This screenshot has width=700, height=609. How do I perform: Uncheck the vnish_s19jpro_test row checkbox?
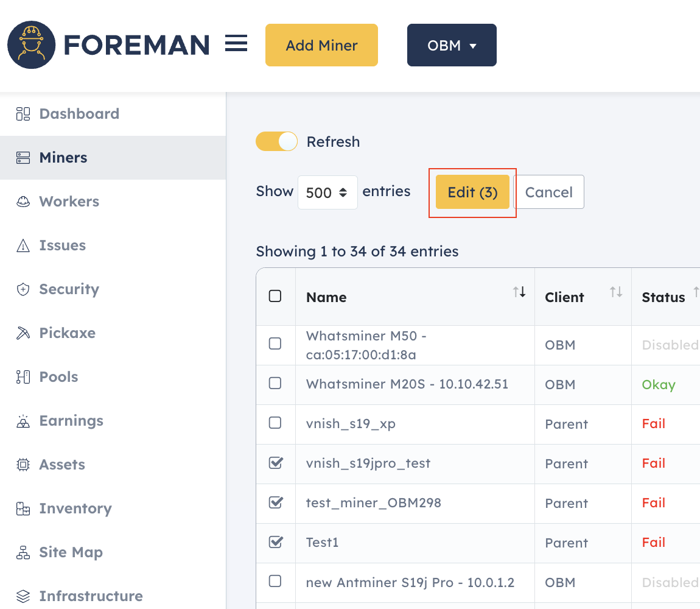(276, 462)
